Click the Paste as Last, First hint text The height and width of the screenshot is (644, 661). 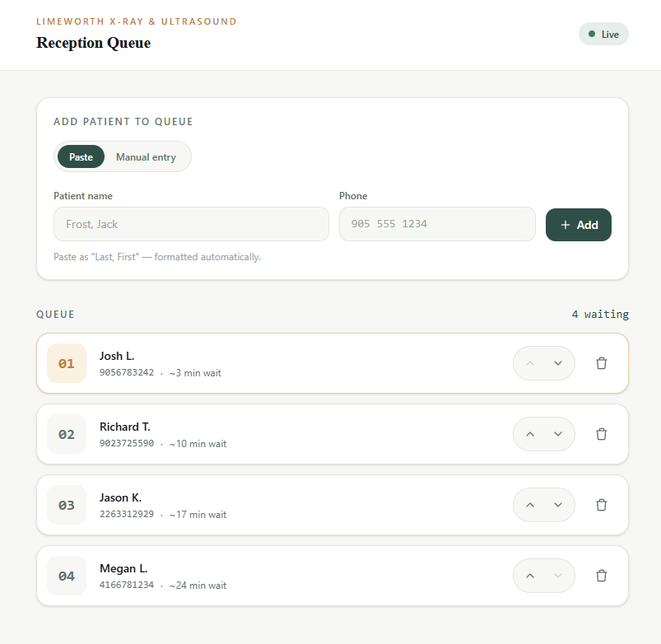[157, 257]
